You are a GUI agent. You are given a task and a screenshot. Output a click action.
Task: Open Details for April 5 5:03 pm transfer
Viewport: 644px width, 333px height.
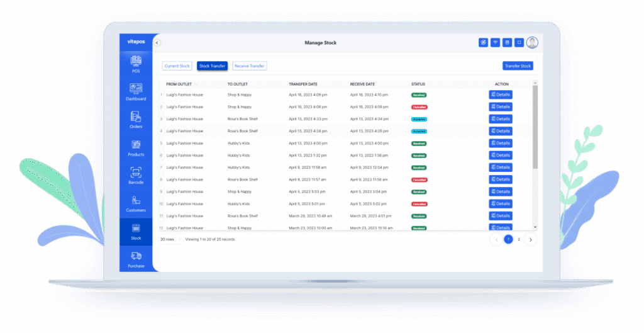[501, 191]
